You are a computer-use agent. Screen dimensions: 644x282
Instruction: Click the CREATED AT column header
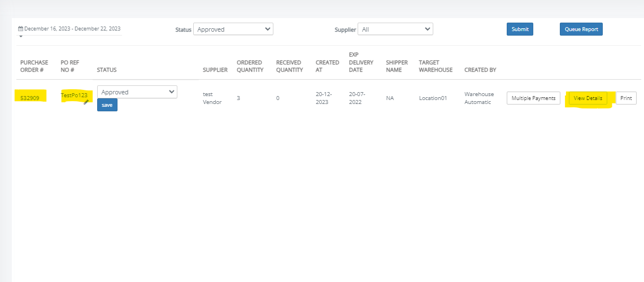327,66
